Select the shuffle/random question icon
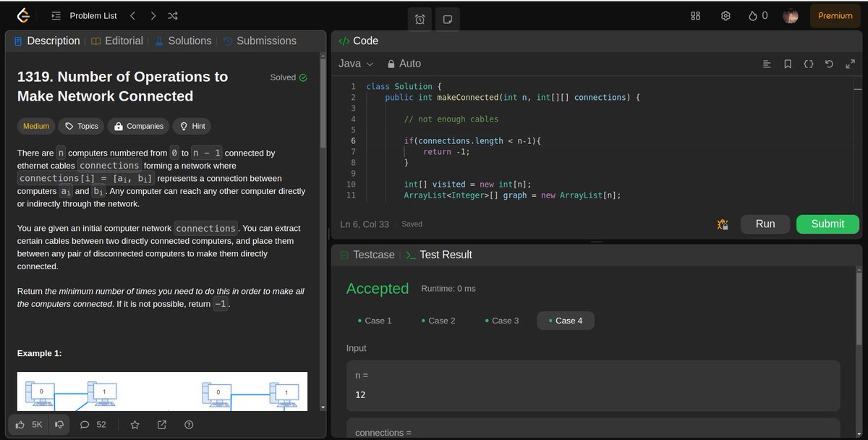The height and width of the screenshot is (440, 868). tap(172, 15)
